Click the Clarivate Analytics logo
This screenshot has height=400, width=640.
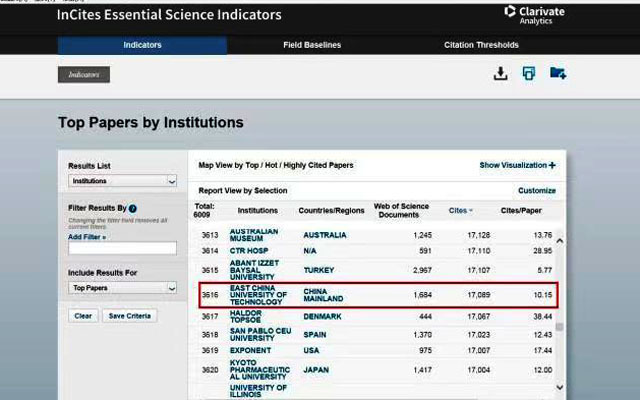(x=534, y=15)
